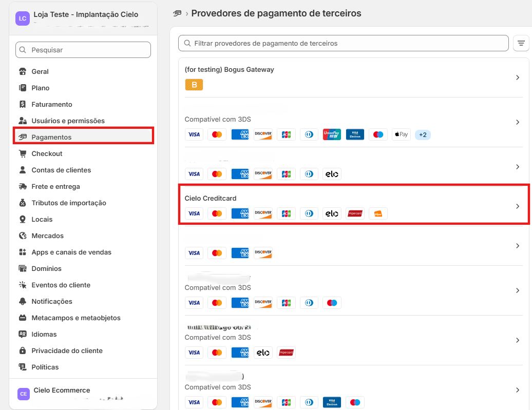Click the Domínios icon

point(23,268)
